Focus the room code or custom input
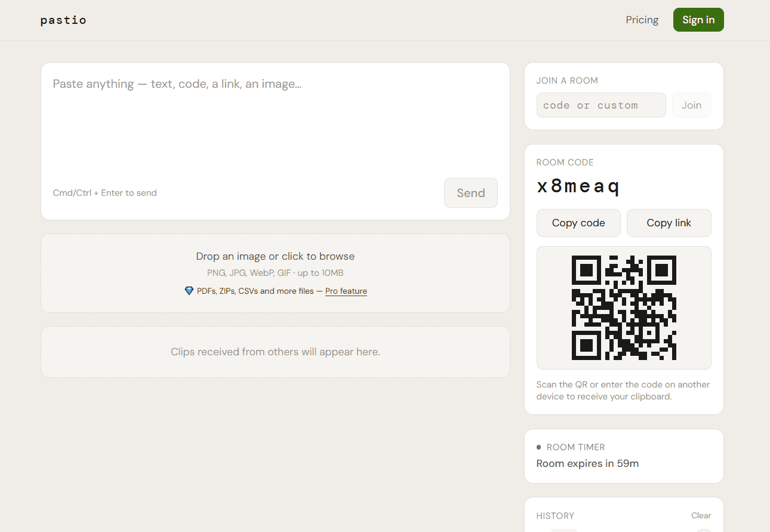Screen dimensions: 770x532 601,105
